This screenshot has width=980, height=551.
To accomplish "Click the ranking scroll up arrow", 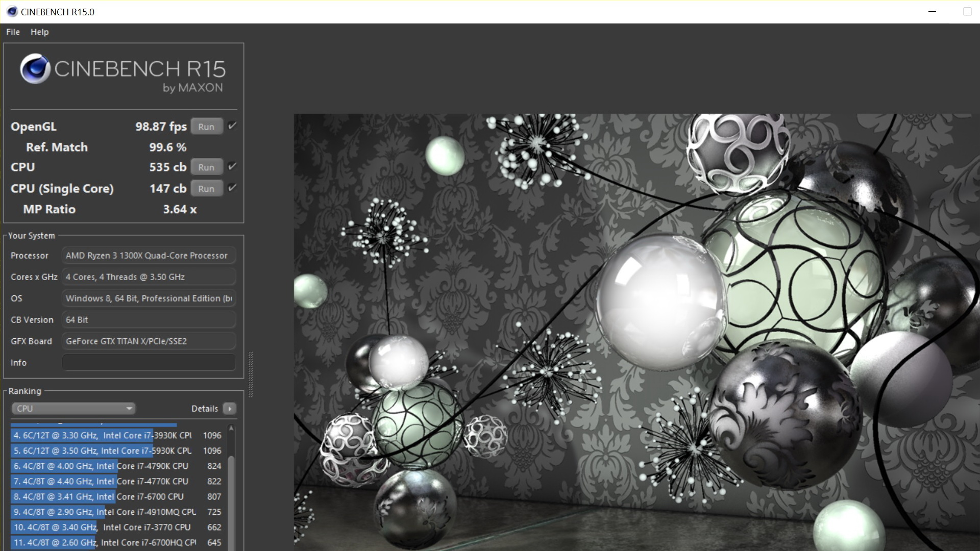I will [231, 428].
